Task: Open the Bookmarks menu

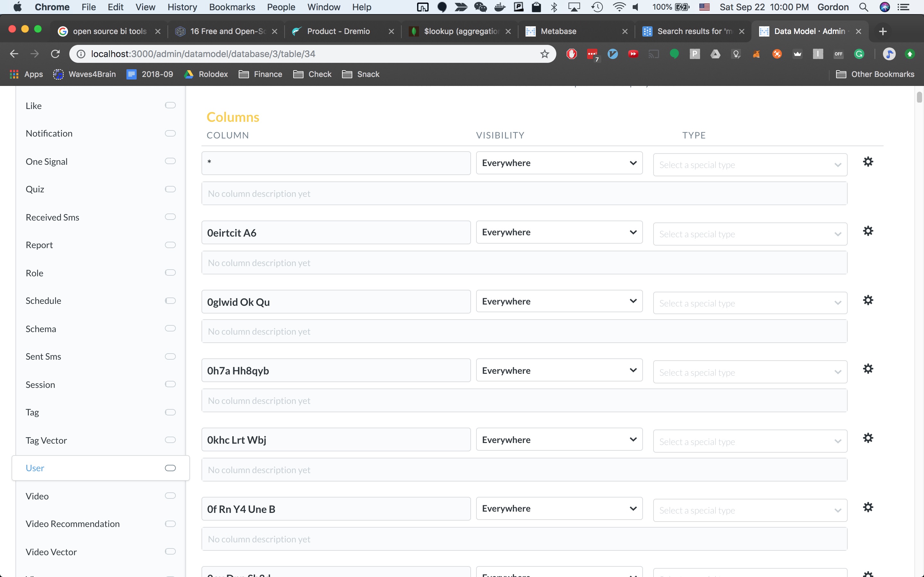Action: click(x=232, y=7)
